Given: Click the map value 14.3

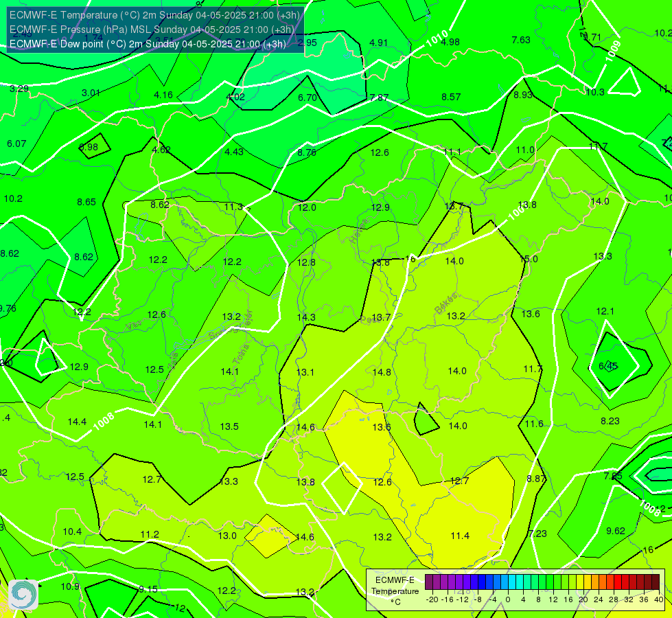Looking at the screenshot, I should tap(306, 317).
